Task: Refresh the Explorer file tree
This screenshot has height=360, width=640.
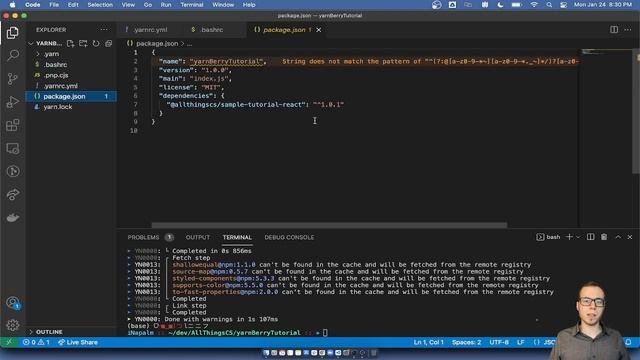Action: tap(96, 43)
